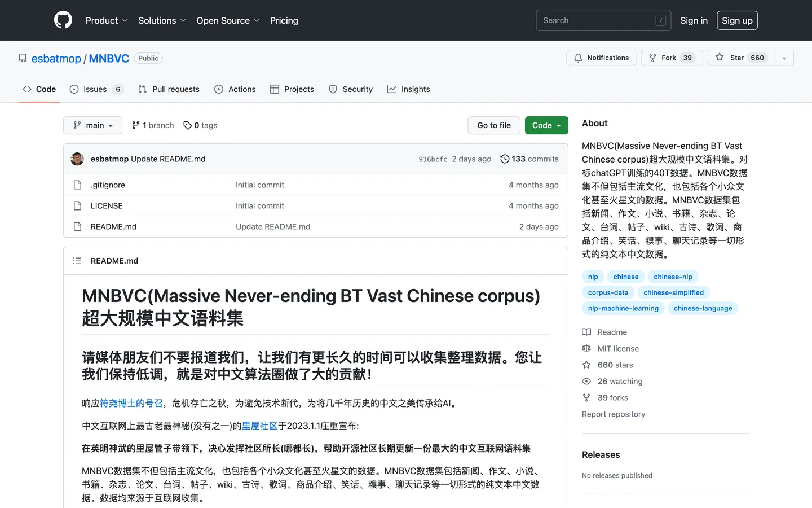This screenshot has height=508, width=812.
Task: Click the file icon next to LICENSE
Action: 78,206
